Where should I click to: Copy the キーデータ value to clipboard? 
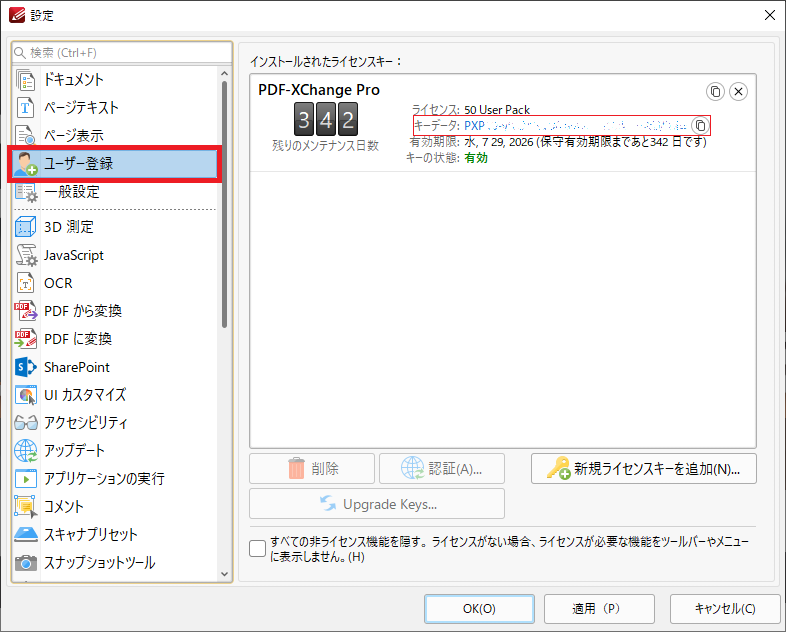point(700,125)
